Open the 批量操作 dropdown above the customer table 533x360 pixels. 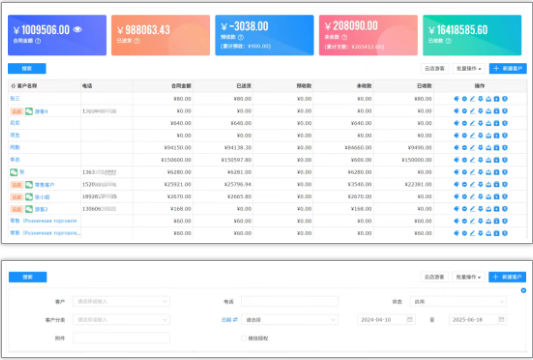coord(469,69)
